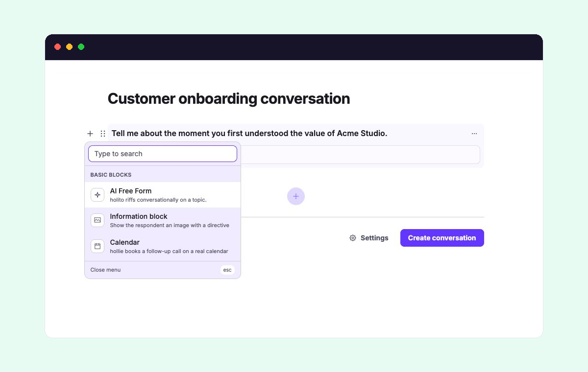This screenshot has height=372, width=588.
Task: Open the three-dot options on question block
Action: click(474, 134)
